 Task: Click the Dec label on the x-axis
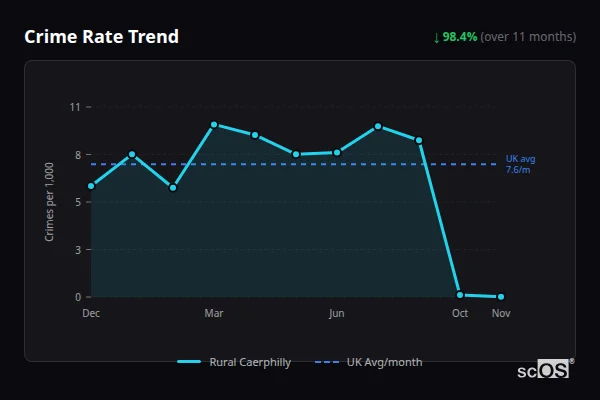pos(91,314)
